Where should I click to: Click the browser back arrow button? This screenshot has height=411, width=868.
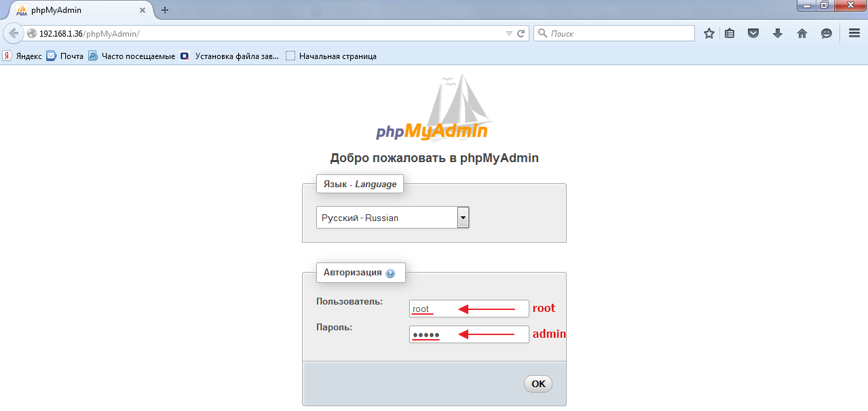(13, 33)
